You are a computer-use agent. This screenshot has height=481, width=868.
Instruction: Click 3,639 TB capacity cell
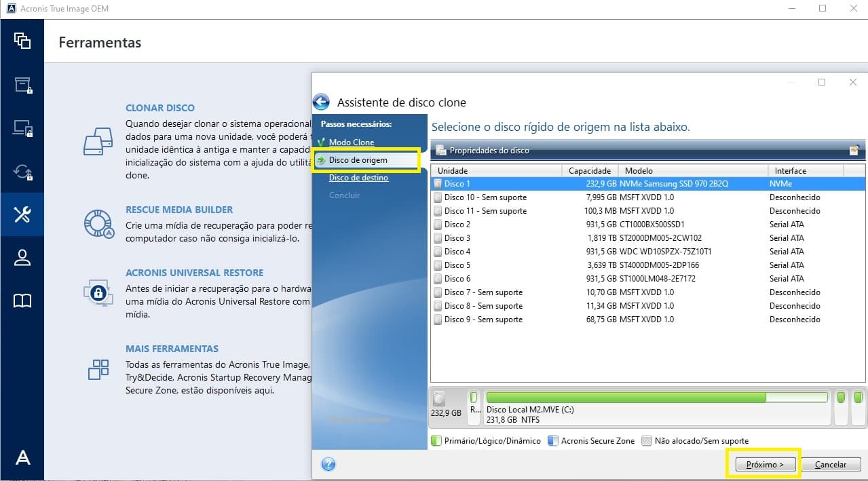602,265
